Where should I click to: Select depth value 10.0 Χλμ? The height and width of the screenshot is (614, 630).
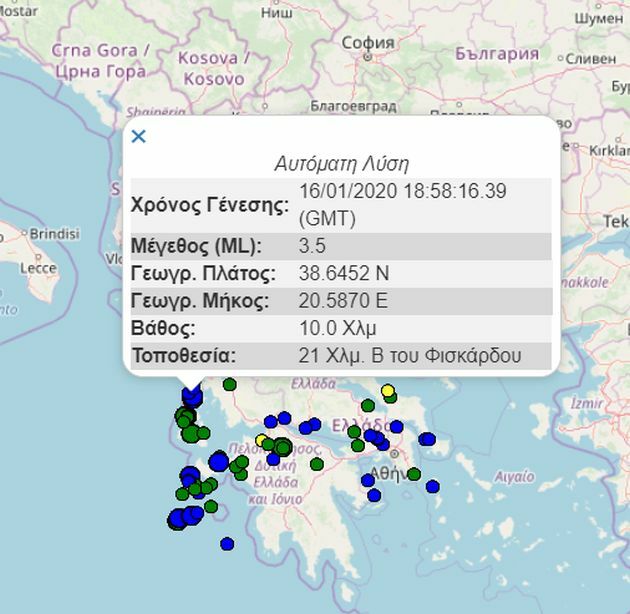coord(338,328)
